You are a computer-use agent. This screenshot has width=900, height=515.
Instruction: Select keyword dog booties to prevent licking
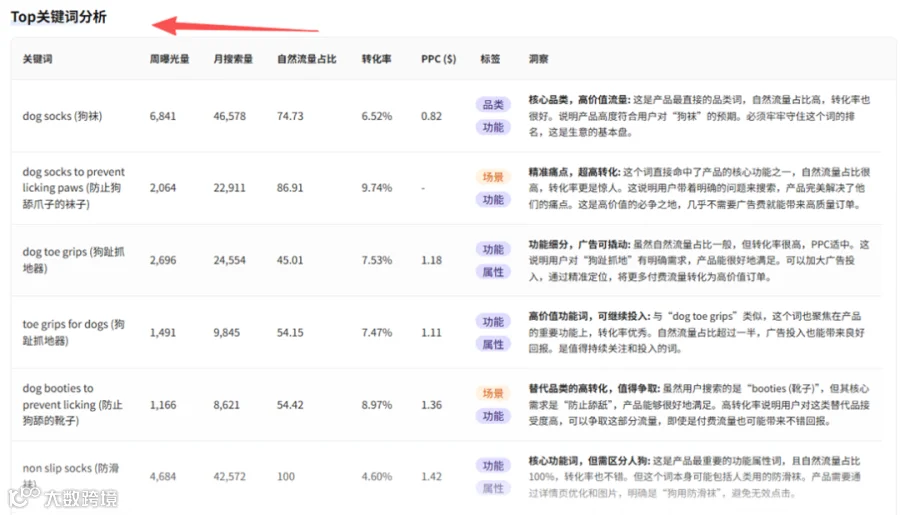coord(72,404)
